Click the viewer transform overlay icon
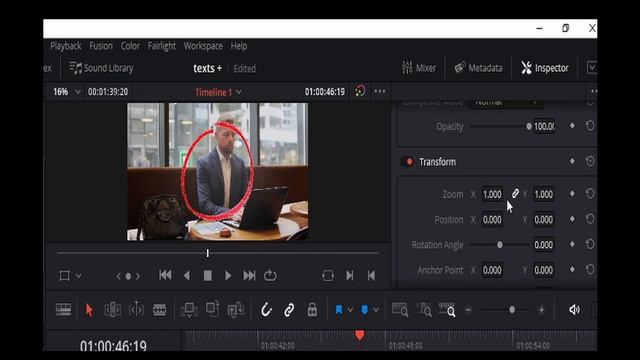 (x=64, y=276)
